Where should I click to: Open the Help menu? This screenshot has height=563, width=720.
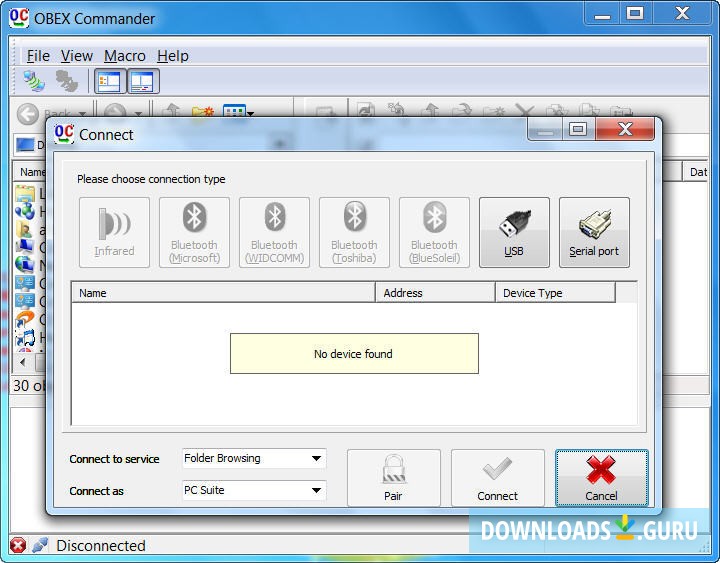click(173, 56)
